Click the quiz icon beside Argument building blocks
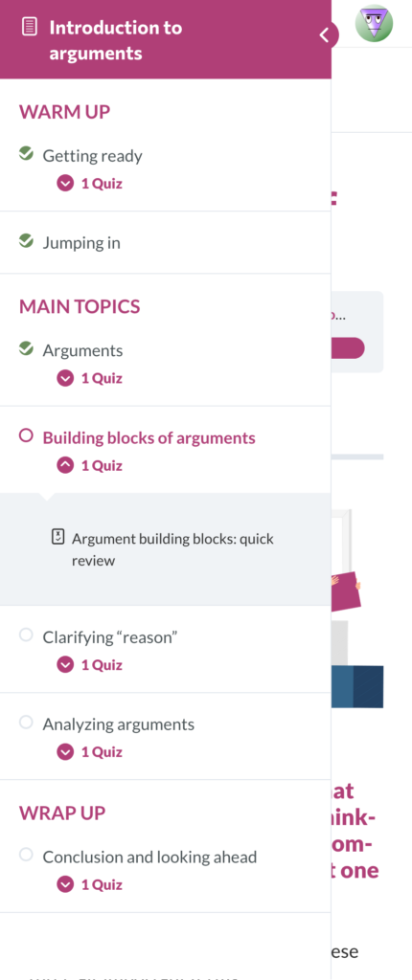 [57, 537]
